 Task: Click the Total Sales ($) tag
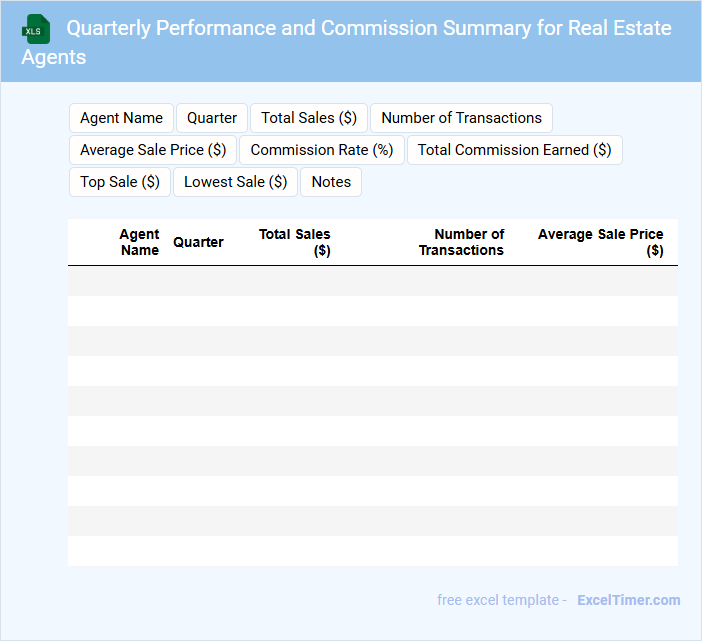point(309,118)
